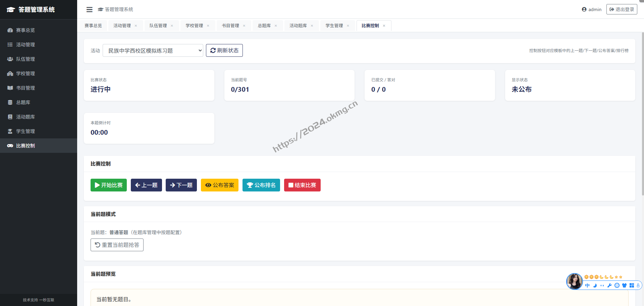The width and height of the screenshot is (644, 306).
Task: Click the 重置当前题抢答 button
Action: [117, 245]
